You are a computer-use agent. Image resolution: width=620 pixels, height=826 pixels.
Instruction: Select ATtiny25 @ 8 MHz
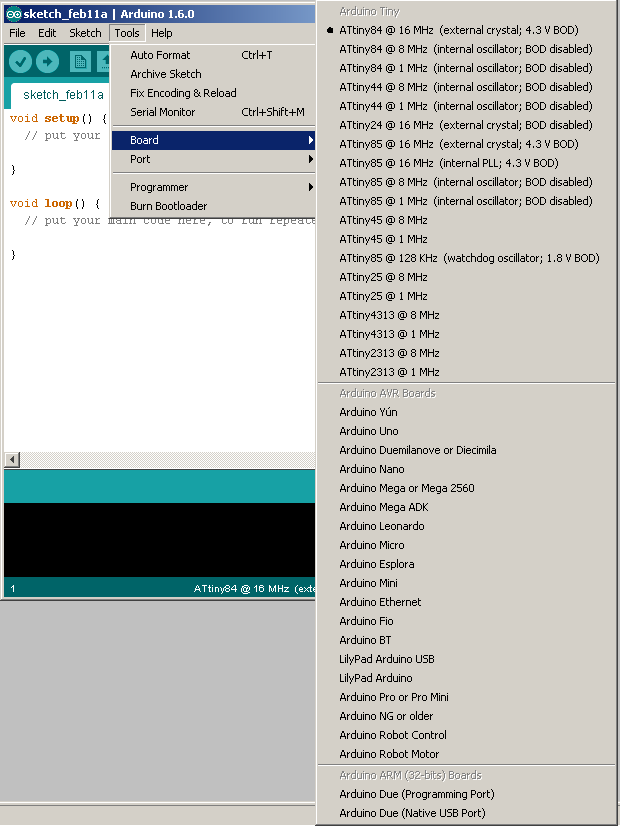(x=466, y=277)
